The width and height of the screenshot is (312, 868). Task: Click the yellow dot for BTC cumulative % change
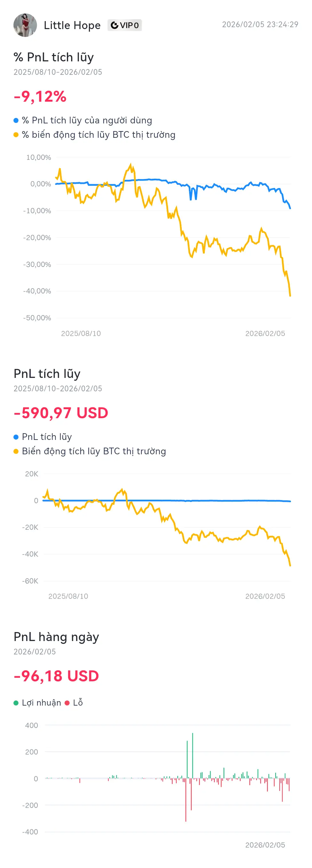pos(16,135)
